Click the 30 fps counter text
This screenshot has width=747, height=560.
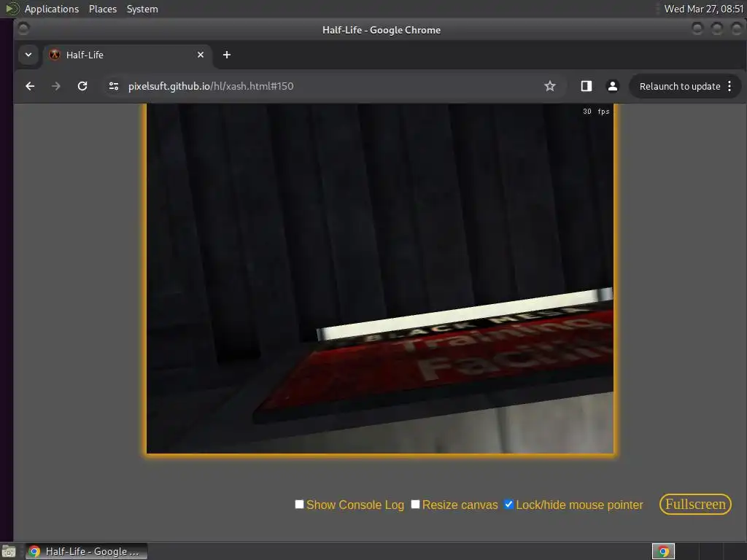[x=596, y=112]
